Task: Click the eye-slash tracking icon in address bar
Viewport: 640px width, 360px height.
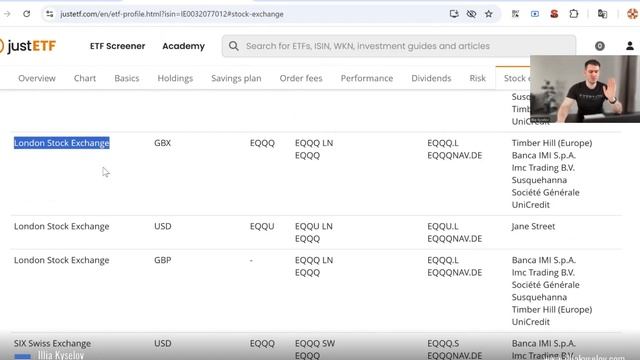Action: tap(471, 14)
